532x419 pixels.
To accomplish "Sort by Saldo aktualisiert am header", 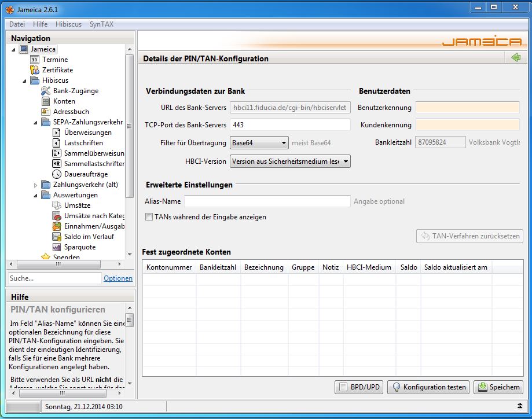I will (x=456, y=267).
